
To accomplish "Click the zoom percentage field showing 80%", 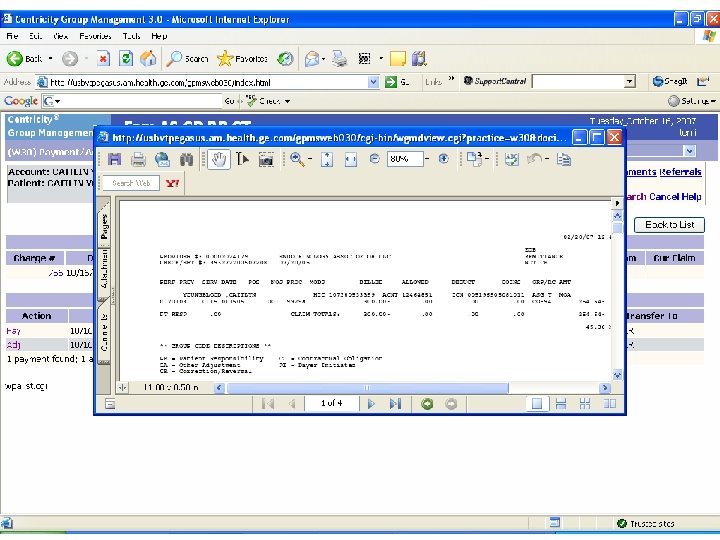I will point(405,159).
